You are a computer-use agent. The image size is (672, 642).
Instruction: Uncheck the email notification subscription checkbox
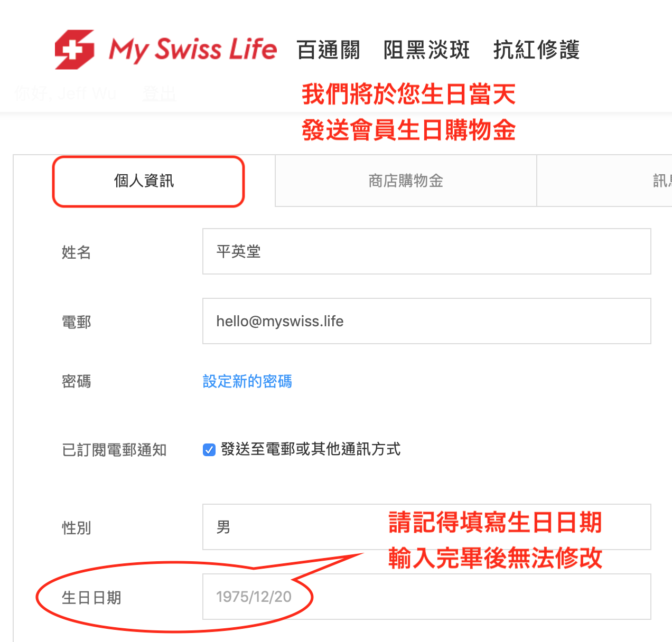[209, 450]
